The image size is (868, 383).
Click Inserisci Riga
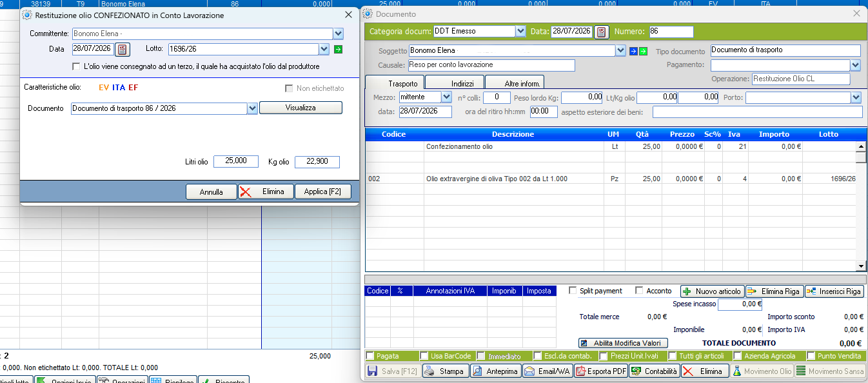click(x=834, y=291)
